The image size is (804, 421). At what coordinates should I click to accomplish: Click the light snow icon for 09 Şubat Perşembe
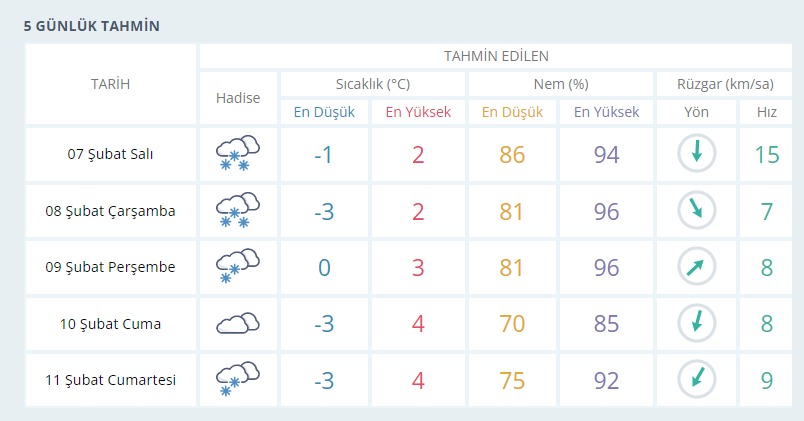tap(238, 266)
